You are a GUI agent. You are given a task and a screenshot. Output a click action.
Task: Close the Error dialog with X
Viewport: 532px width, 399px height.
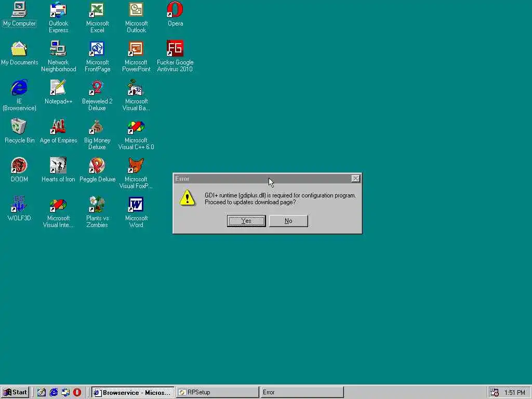(x=355, y=179)
